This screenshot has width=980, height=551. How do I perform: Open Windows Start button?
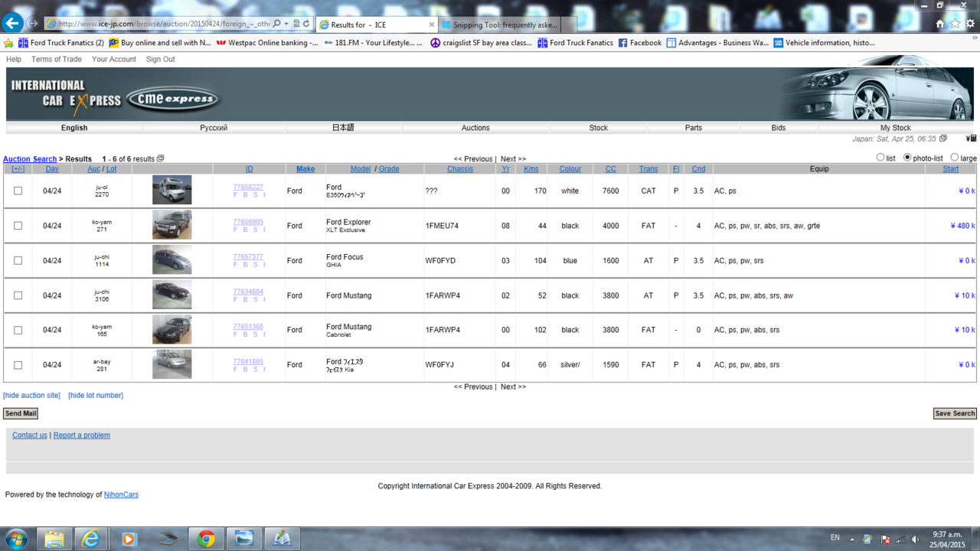(x=16, y=539)
